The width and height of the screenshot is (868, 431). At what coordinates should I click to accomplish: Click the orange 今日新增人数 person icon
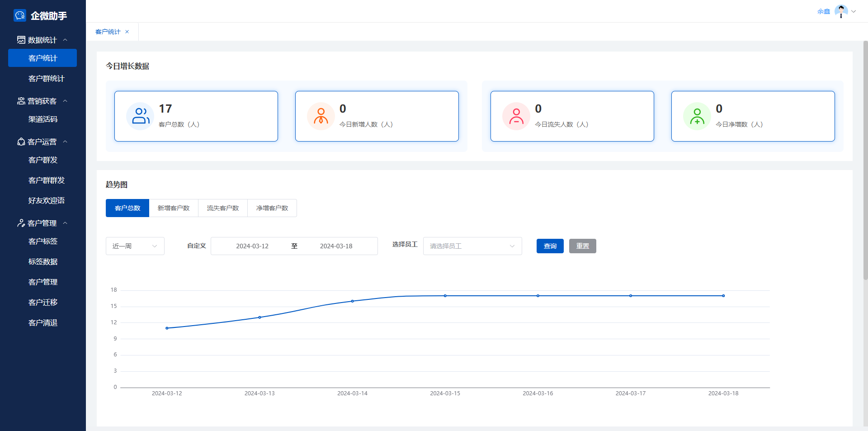[x=321, y=116]
